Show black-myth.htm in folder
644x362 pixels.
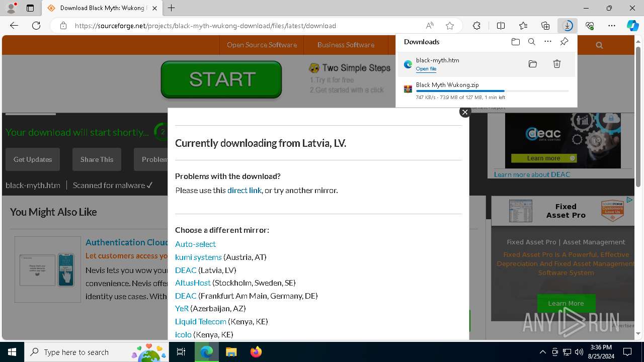533,64
